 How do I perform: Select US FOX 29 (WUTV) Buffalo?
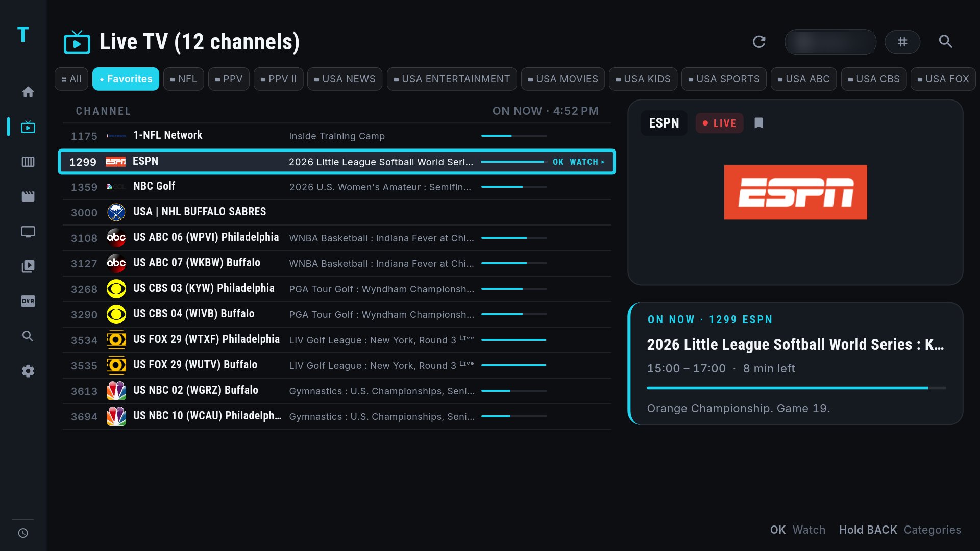pos(337,365)
